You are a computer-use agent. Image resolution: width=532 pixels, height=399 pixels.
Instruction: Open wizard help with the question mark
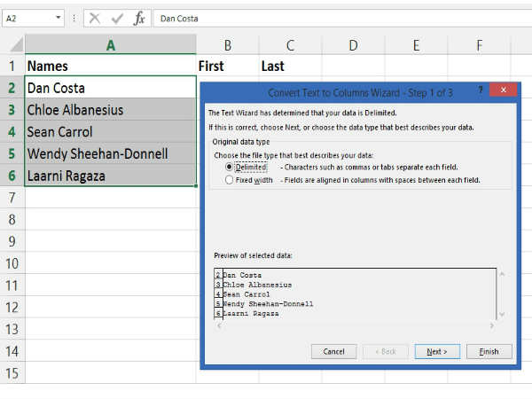click(x=481, y=90)
